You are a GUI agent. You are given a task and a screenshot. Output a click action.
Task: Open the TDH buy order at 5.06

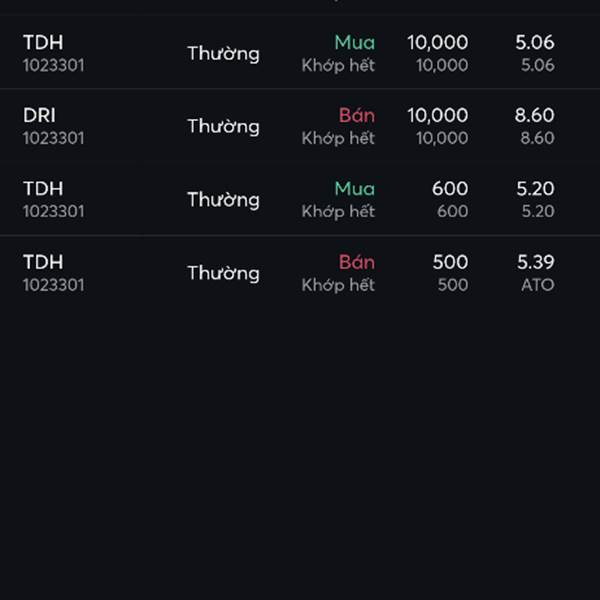coord(300,53)
